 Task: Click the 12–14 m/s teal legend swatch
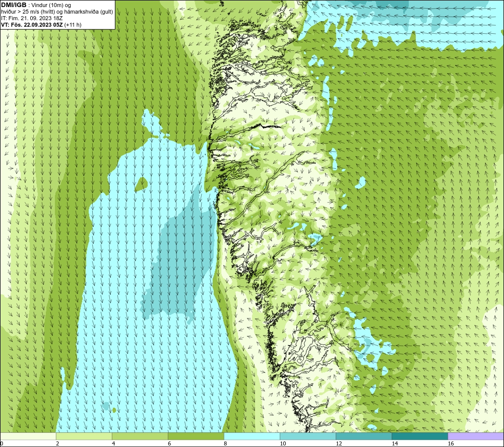[x=363, y=436]
